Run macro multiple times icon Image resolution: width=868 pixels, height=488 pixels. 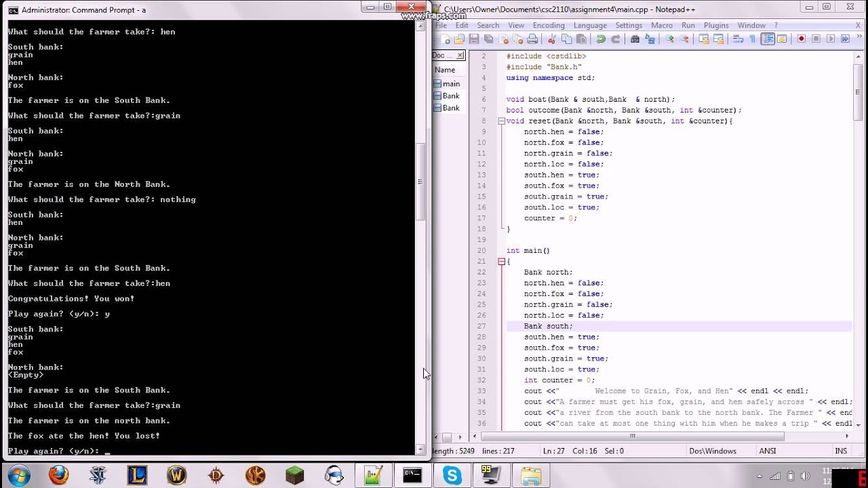tap(845, 39)
